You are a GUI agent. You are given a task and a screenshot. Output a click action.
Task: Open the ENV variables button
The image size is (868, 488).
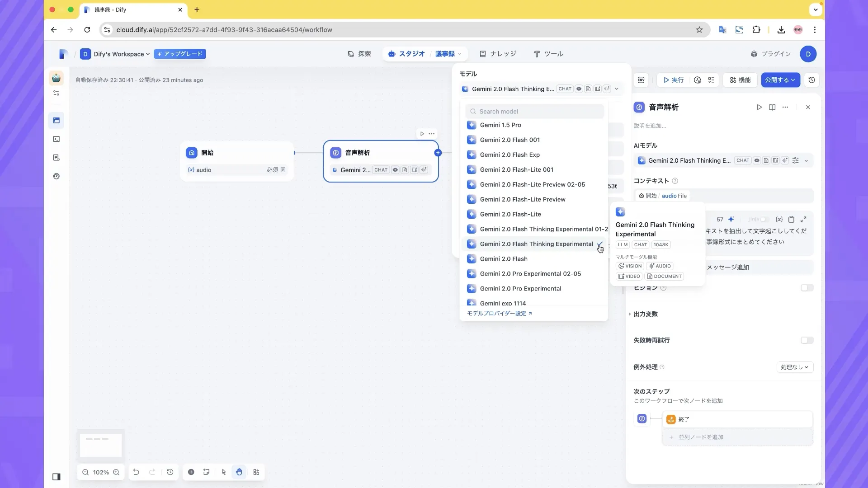[641, 80]
